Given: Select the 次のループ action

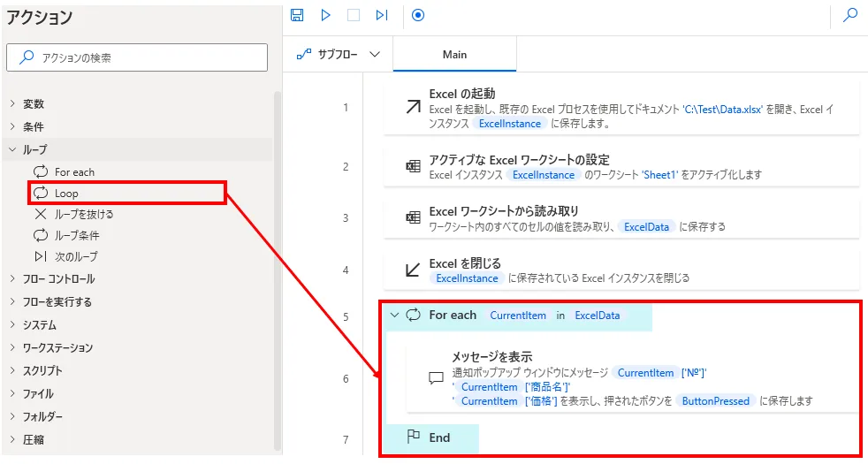Looking at the screenshot, I should pos(76,256).
